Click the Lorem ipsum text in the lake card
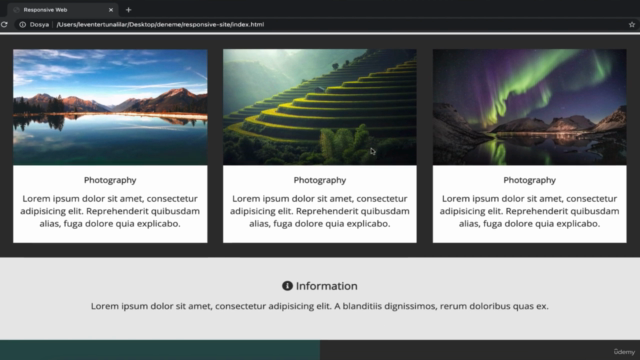Screen dimensions: 640x360 pyautogui.click(x=110, y=211)
